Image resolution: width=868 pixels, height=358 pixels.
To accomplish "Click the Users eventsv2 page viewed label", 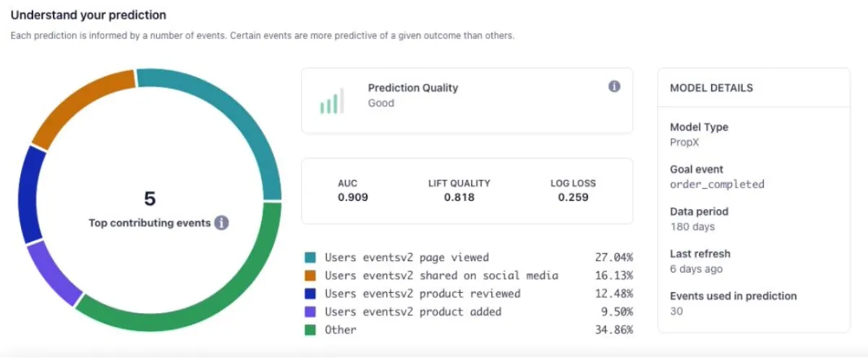I will point(407,257).
